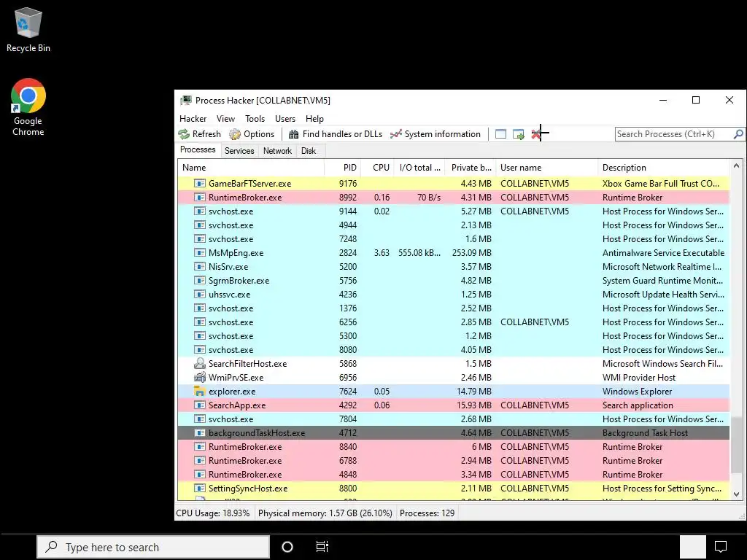Click the NisSrv.exe process icon
This screenshot has width=747, height=560.
coord(200,267)
